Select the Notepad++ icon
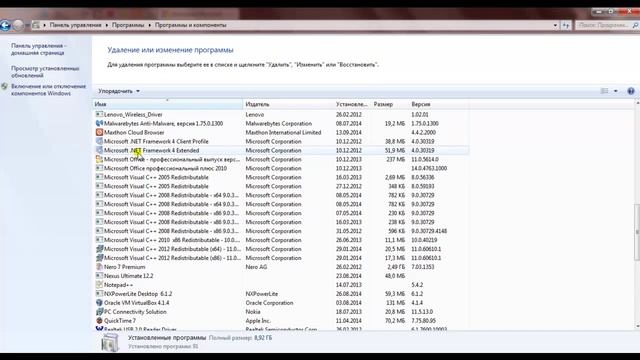640x360 pixels. 99,285
